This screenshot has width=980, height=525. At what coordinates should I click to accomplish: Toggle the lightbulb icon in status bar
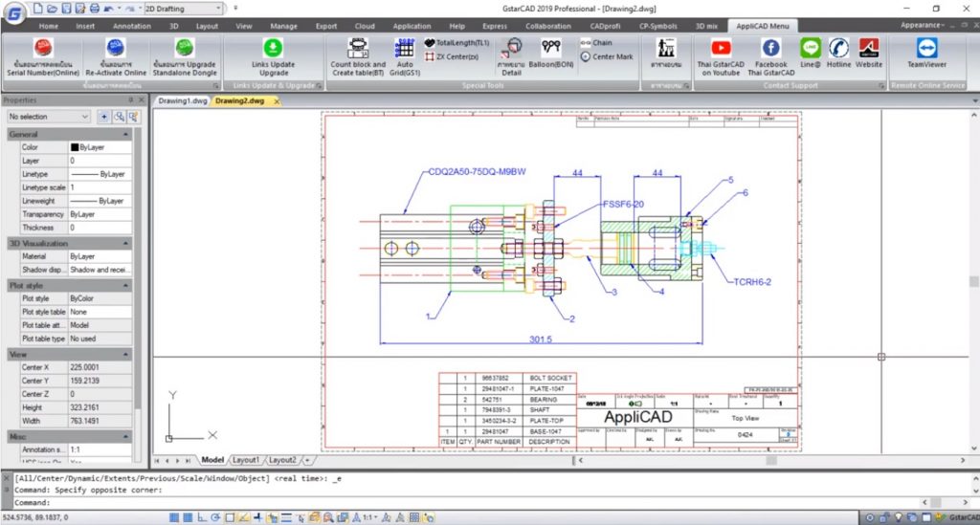[899, 517]
